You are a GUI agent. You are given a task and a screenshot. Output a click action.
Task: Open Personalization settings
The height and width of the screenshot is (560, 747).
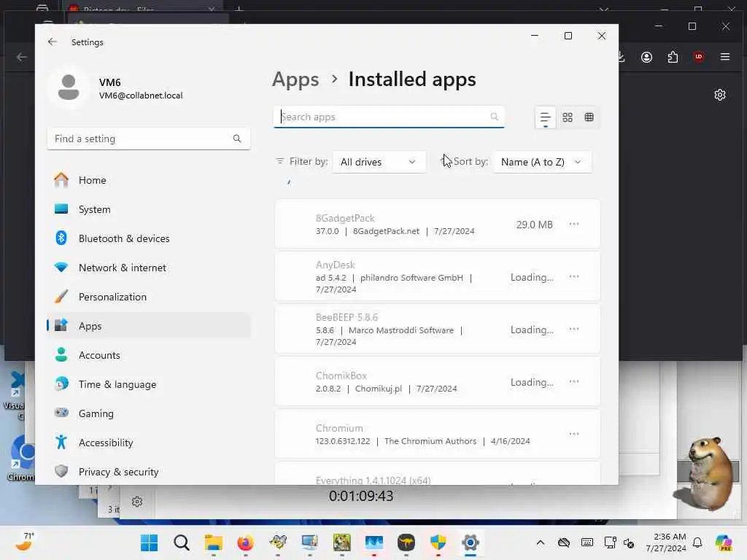tap(149, 297)
